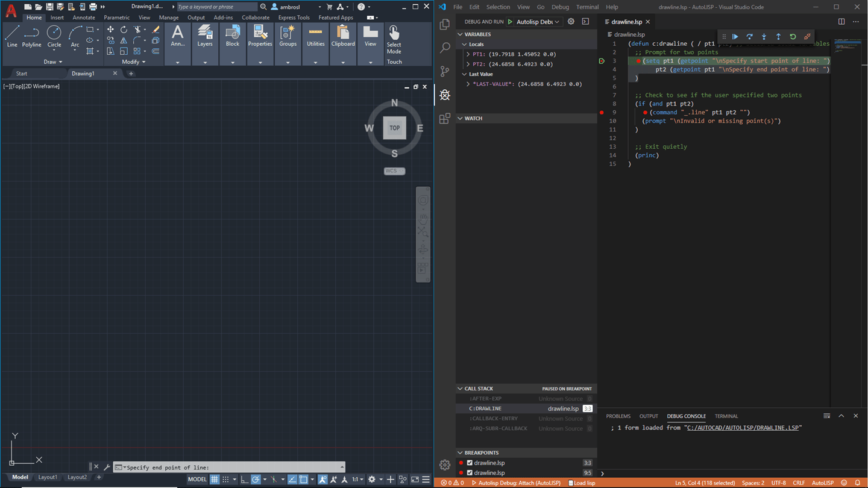Select the Arc draw tool
This screenshot has height=488, width=868.
[75, 36]
